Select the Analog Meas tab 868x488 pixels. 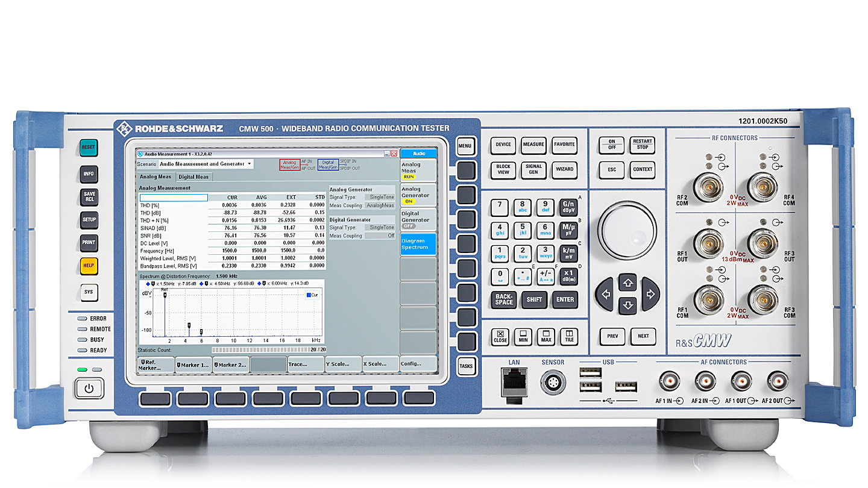[156, 177]
